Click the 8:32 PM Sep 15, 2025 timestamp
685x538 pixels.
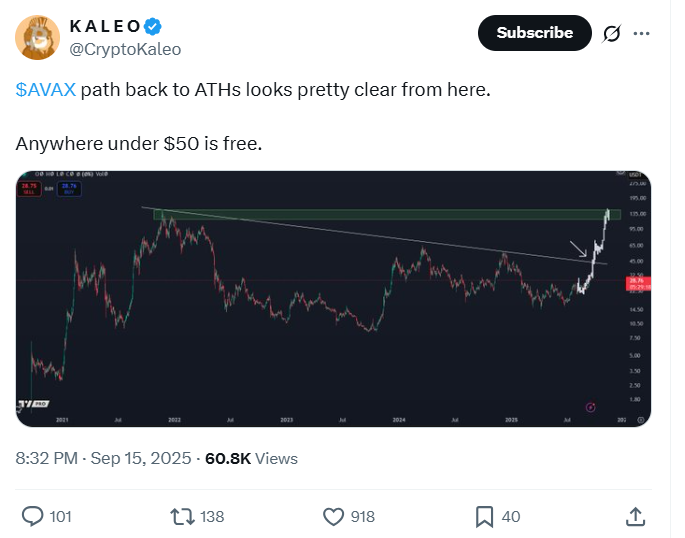point(105,458)
